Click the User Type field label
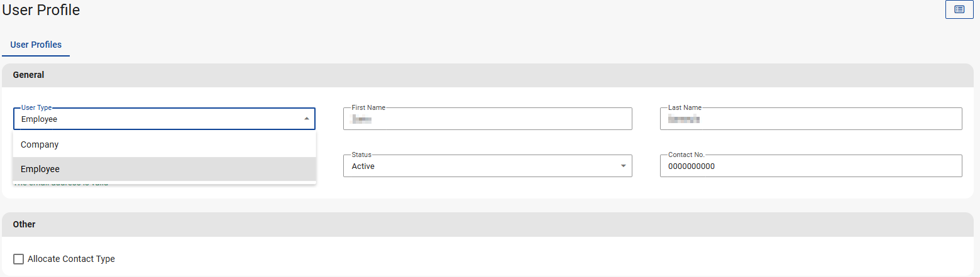This screenshot has height=277, width=980. [36, 108]
